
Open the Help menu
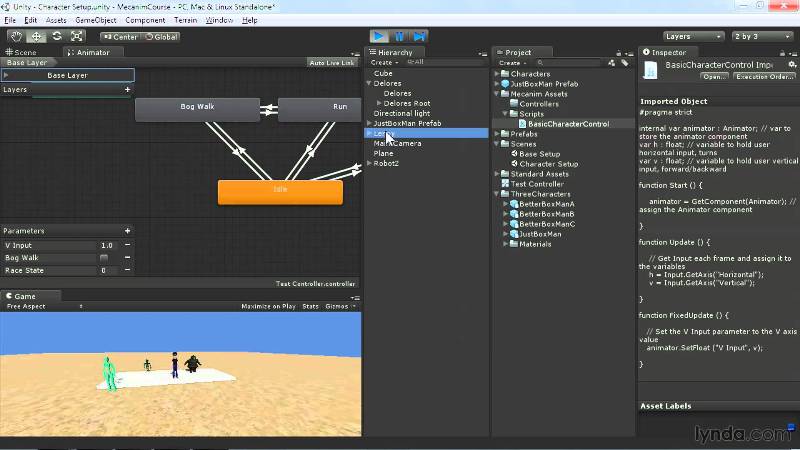249,20
